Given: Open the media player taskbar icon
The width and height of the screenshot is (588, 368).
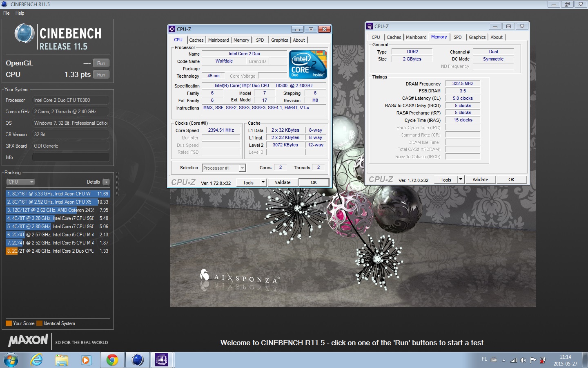Looking at the screenshot, I should 86,360.
